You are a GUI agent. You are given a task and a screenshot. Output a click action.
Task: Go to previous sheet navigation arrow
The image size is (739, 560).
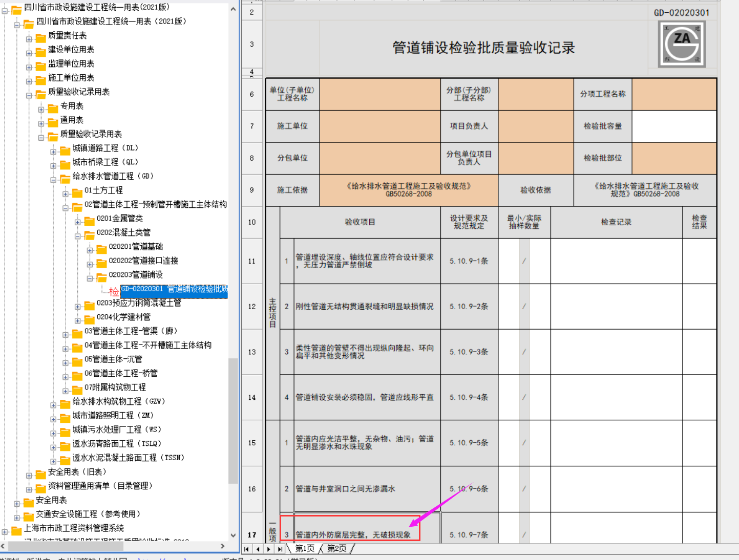258,549
